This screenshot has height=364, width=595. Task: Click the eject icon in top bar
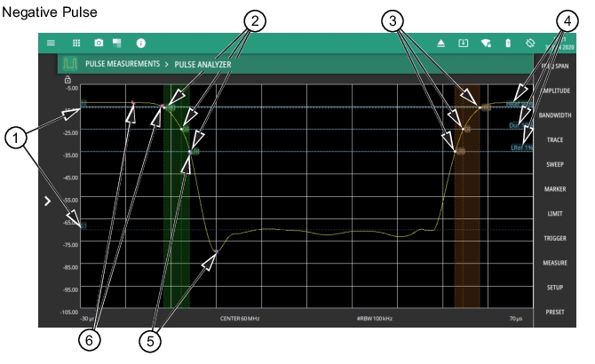(x=440, y=44)
